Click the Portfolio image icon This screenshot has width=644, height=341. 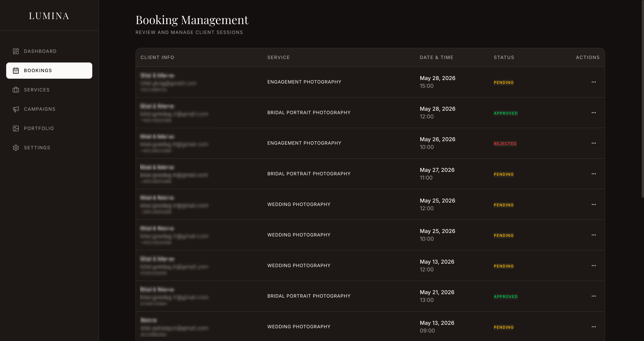16,128
